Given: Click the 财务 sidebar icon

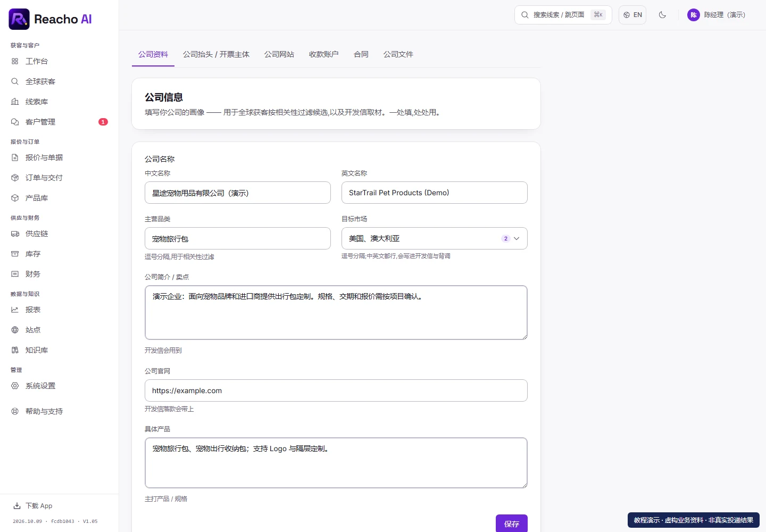Looking at the screenshot, I should (x=15, y=274).
